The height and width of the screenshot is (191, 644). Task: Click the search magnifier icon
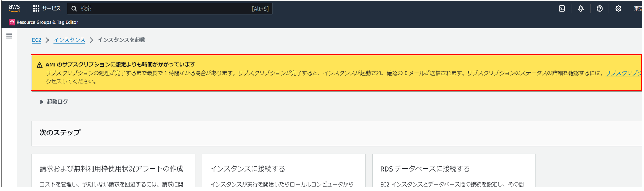(74, 9)
